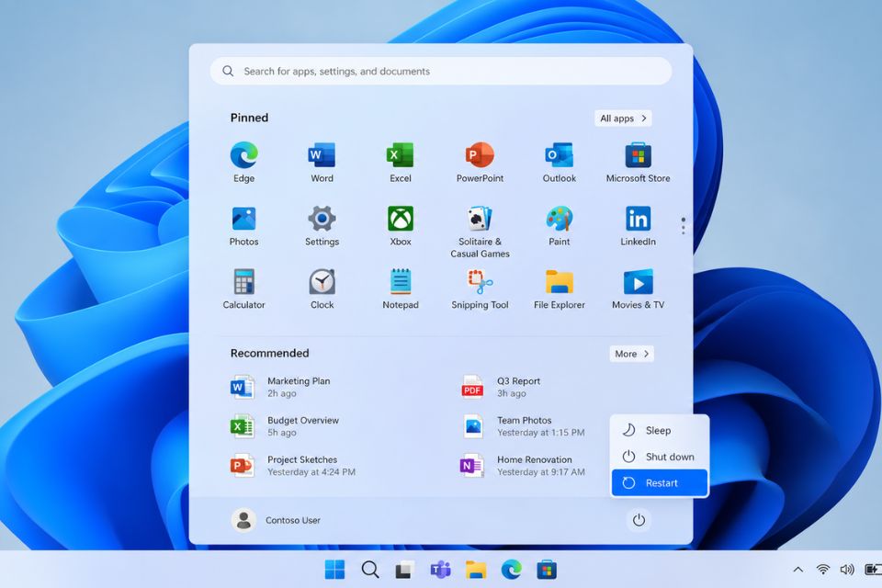
Task: Launch Word from pinned apps
Action: [322, 162]
